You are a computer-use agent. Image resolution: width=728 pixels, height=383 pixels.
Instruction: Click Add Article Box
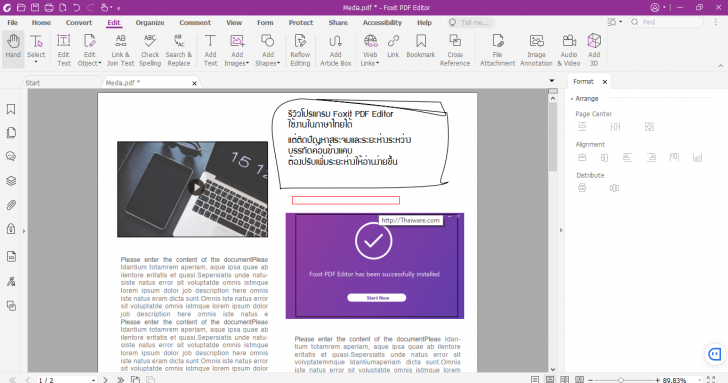click(x=335, y=50)
